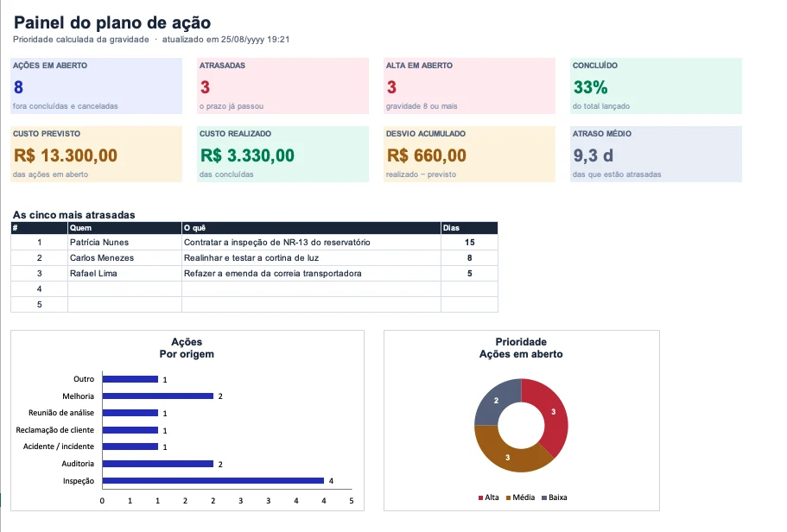
Task: Click the 'ALTA EM ABERTO' card label
Action: (419, 66)
